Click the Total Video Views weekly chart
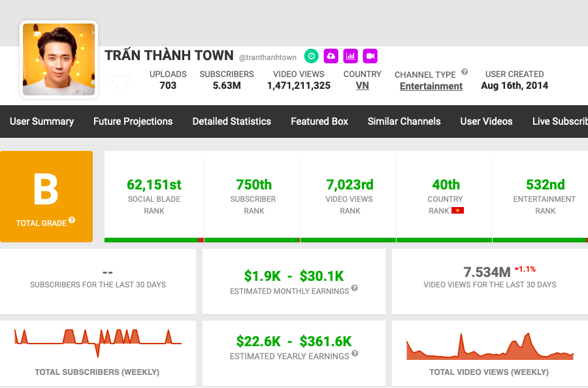588x388 pixels. tap(489, 348)
